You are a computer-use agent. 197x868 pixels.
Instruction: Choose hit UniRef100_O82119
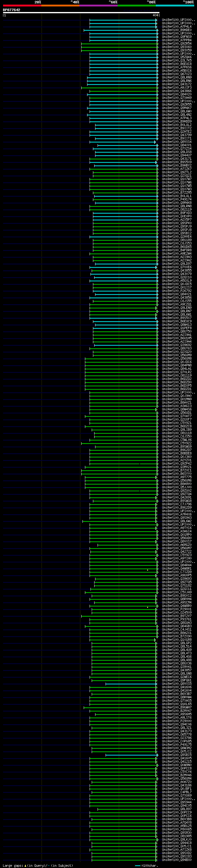click(x=176, y=210)
